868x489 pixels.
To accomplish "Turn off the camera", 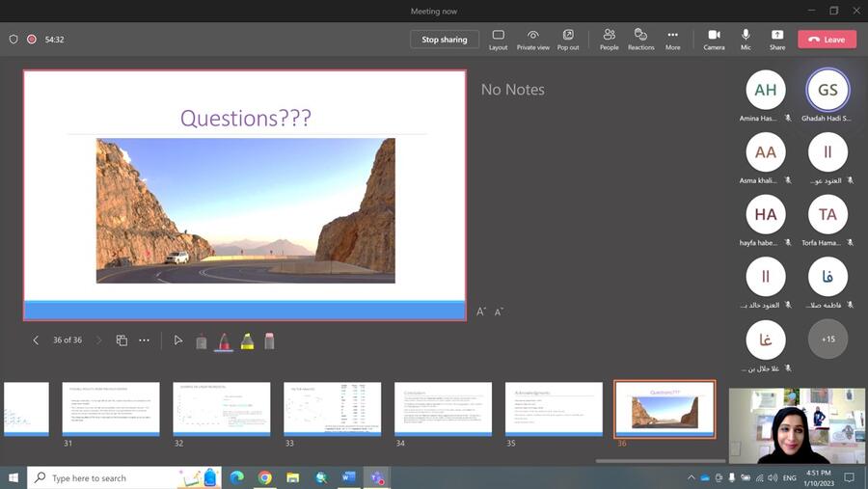I will (x=714, y=39).
